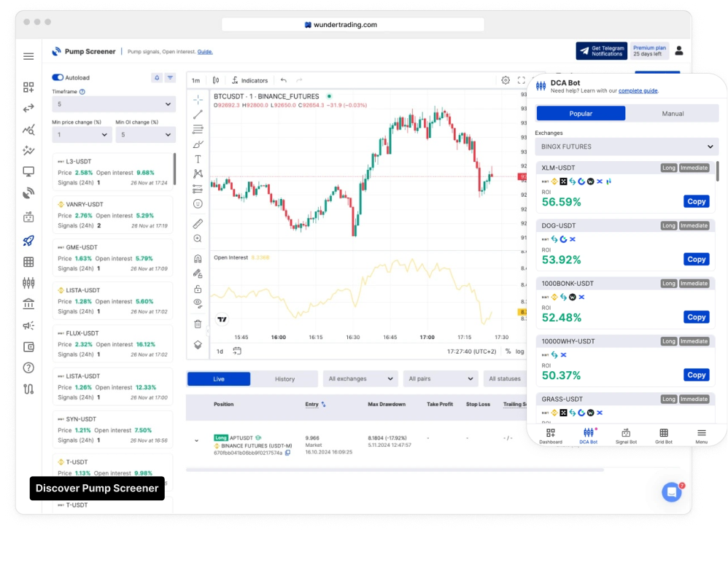
Task: Click the signals list vertical scrollbar
Action: tap(174, 168)
